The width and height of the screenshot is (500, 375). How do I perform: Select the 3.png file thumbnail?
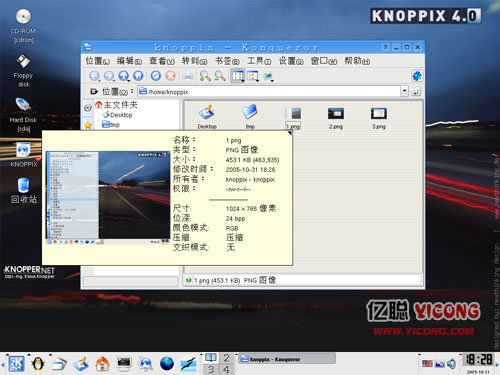[379, 118]
